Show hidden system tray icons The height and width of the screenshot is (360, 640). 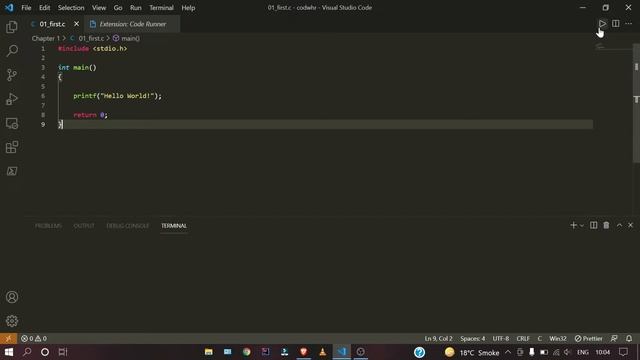point(508,352)
